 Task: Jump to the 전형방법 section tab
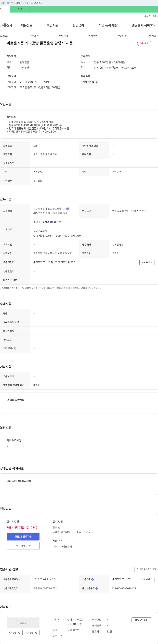122,36
